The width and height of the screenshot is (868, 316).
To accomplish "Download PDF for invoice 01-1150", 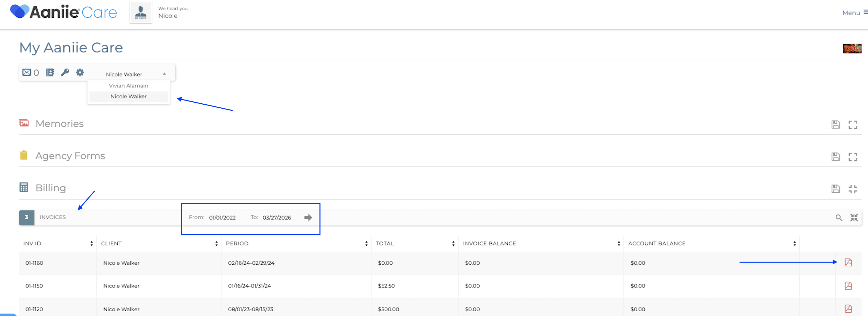I will pyautogui.click(x=848, y=286).
